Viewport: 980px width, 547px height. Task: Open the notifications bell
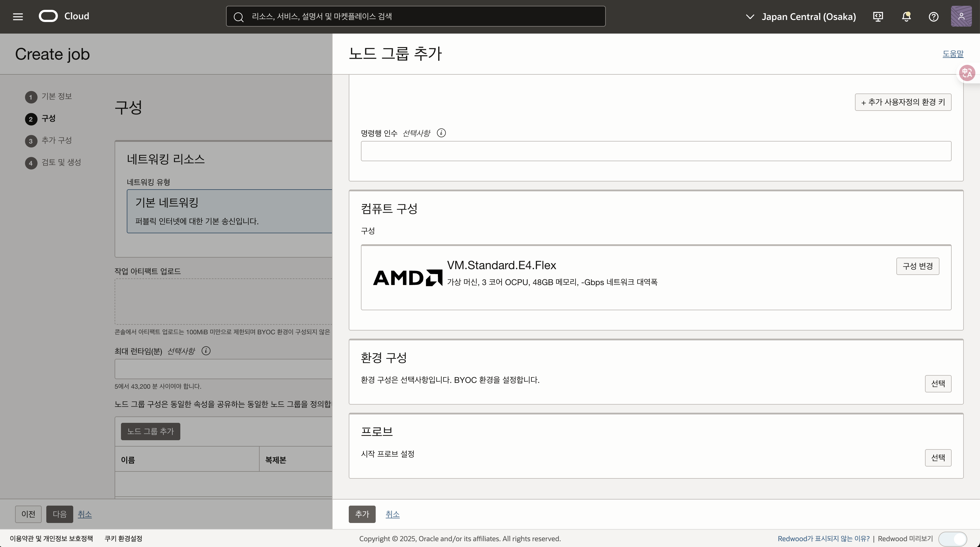(x=906, y=17)
